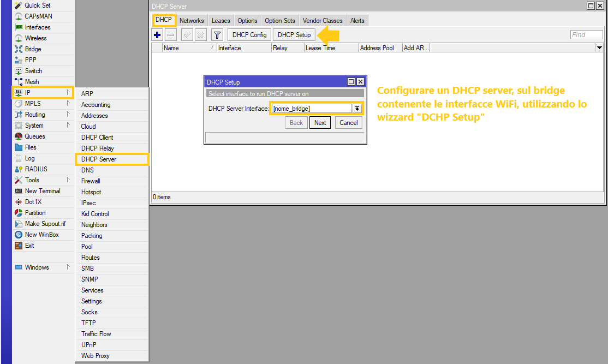Expand the IP submenu arrow

coord(68,92)
